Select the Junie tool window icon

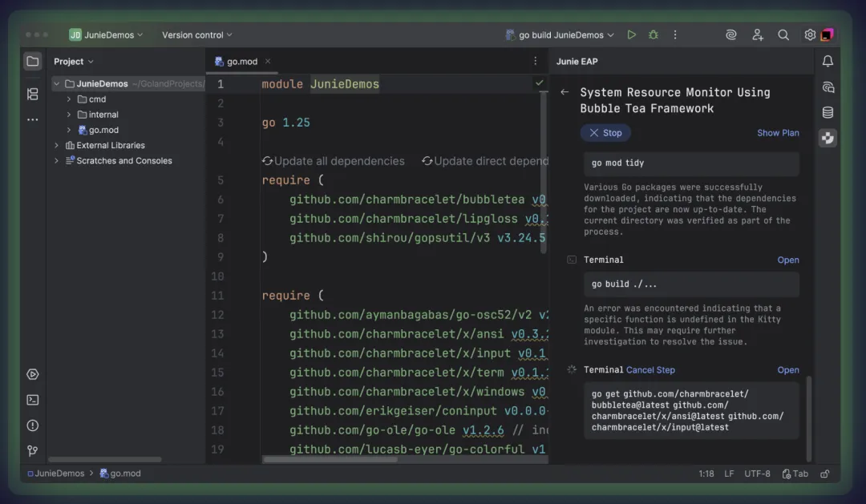click(x=828, y=138)
